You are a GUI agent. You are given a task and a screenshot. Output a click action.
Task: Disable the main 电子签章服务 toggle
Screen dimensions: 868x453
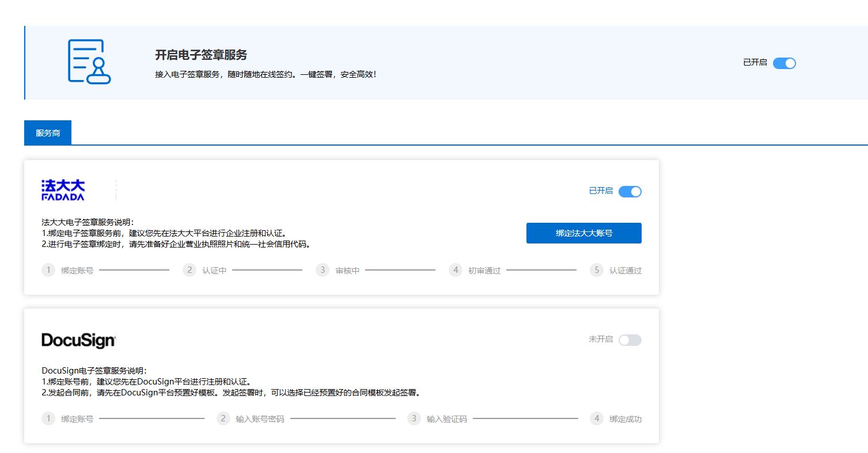pyautogui.click(x=784, y=63)
